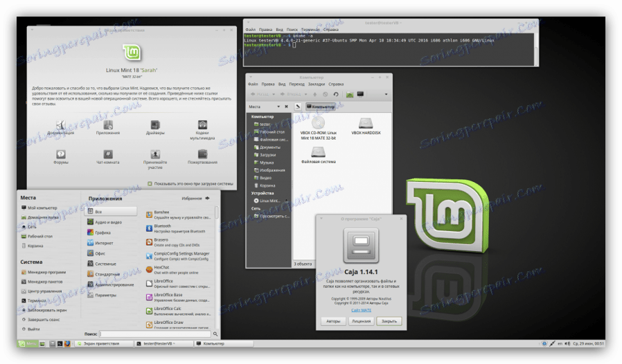
Task: Open the Caja toolbar overflow dropdown arrow
Action: coord(386,94)
